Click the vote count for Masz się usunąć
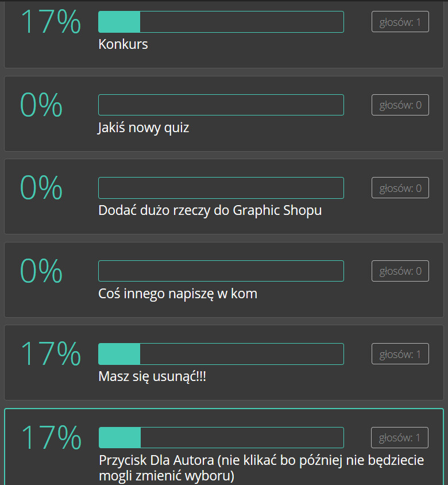 point(400,354)
